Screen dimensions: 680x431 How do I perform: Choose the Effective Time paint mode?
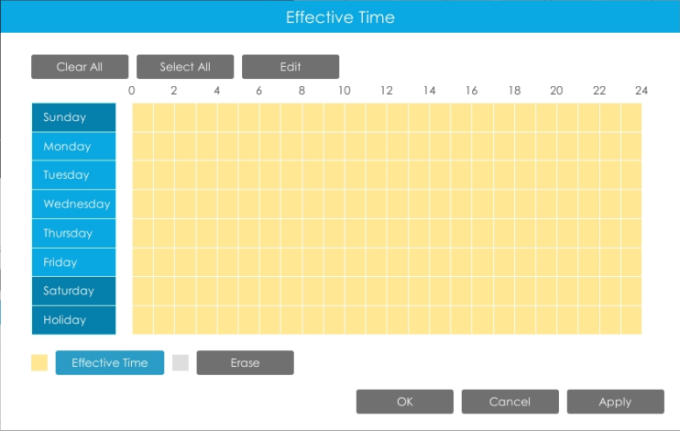click(110, 362)
